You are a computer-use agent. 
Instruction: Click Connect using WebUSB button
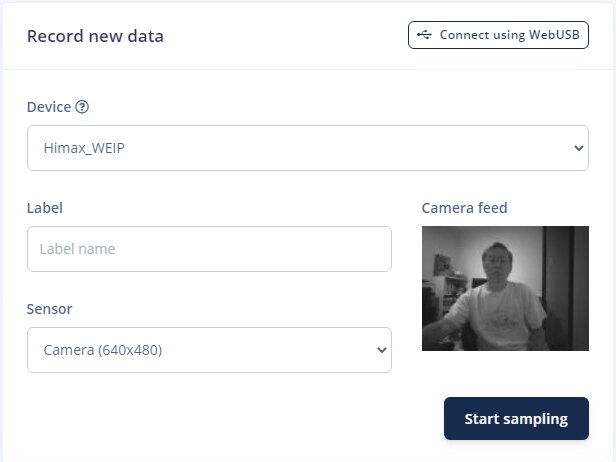click(x=498, y=35)
